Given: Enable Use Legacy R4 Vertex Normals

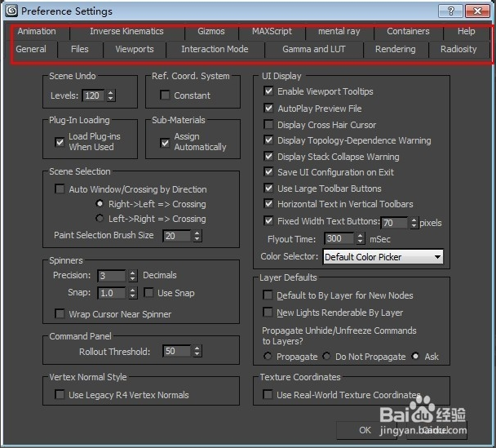Looking at the screenshot, I should (x=60, y=394).
